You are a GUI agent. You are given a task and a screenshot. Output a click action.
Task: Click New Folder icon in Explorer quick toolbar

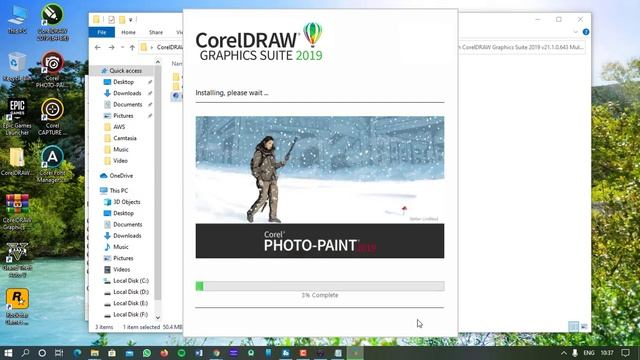point(122,19)
